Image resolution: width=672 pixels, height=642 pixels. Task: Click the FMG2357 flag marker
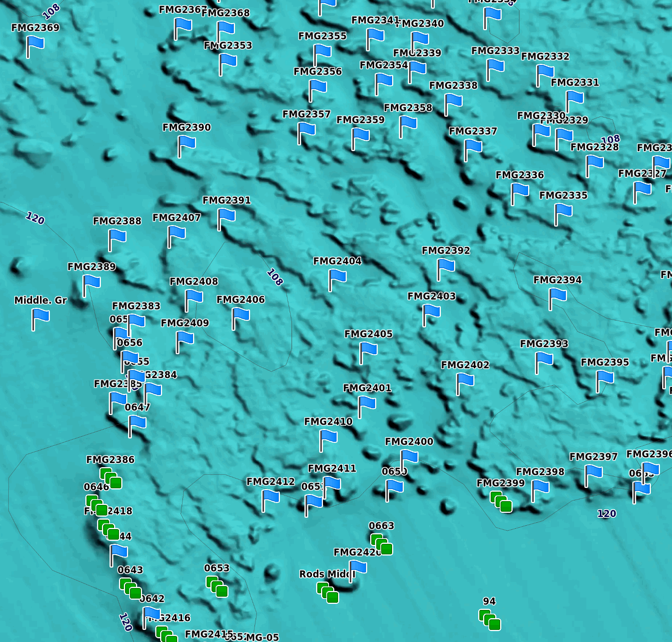306,133
